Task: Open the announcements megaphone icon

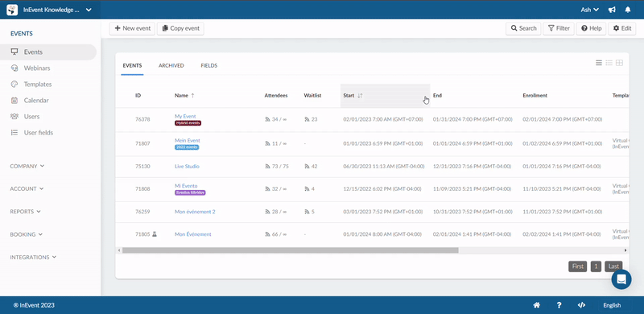Action: [x=612, y=10]
